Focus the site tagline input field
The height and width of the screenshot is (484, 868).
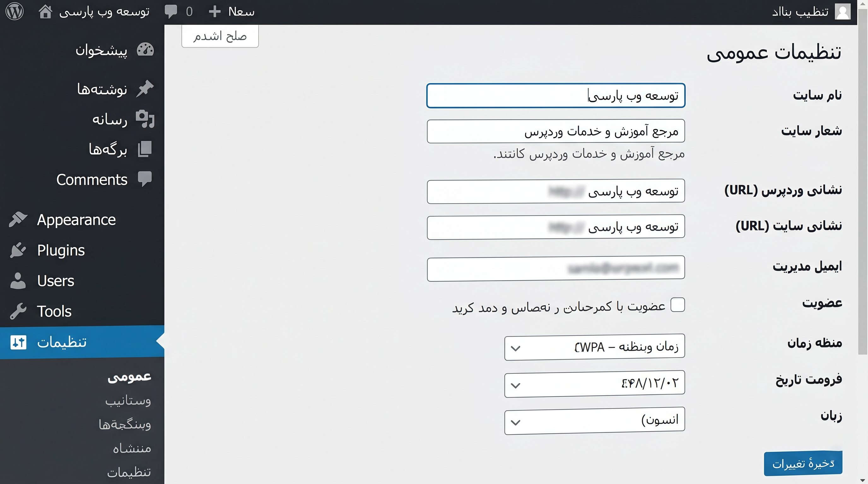pos(556,131)
